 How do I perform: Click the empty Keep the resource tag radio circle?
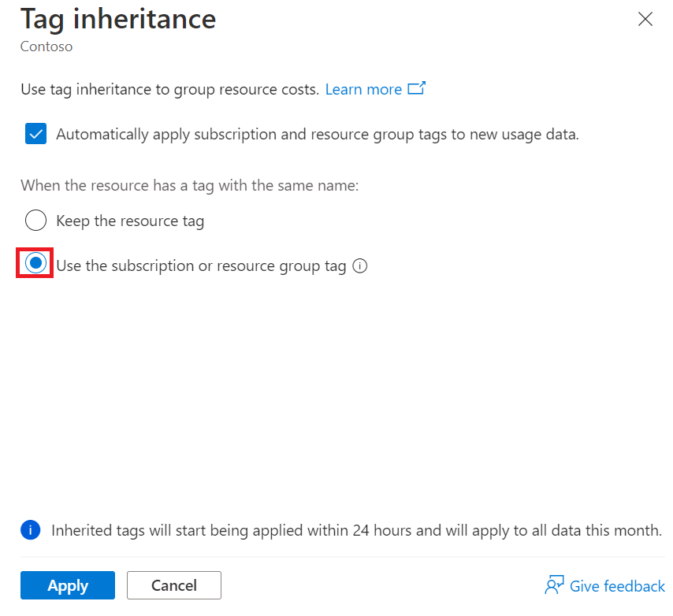point(35,221)
